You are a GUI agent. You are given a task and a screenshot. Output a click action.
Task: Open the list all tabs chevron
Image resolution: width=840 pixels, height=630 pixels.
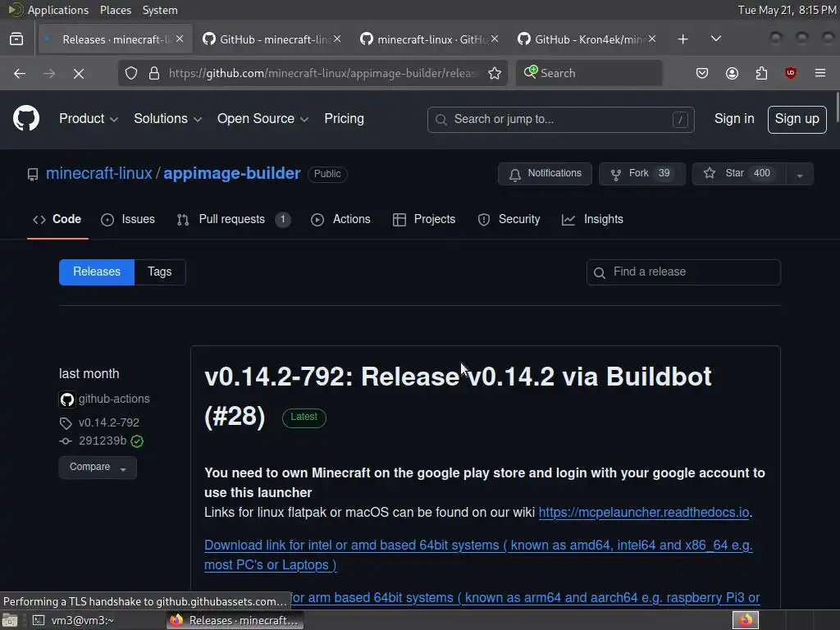tap(715, 39)
